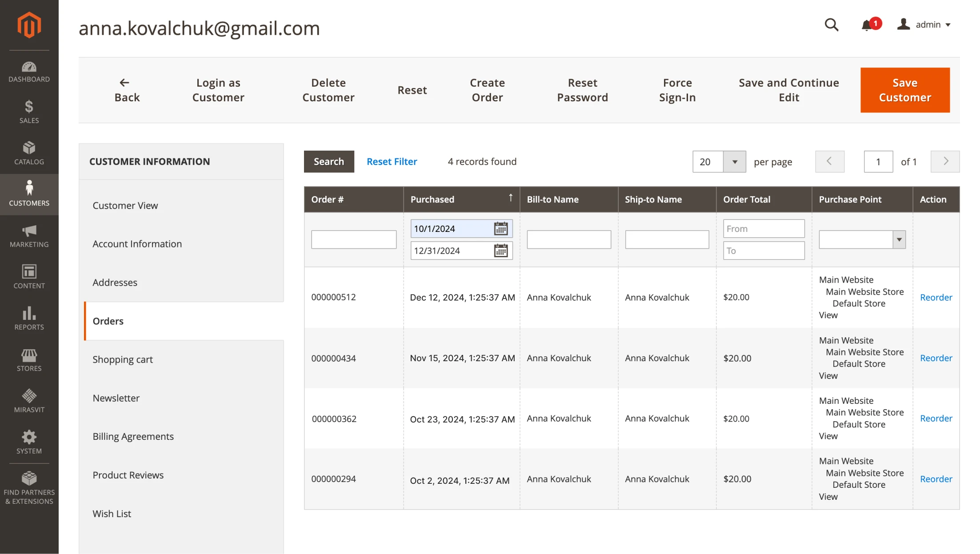Click the magnifier search icon
Viewport: 980px width, 554px height.
831,25
